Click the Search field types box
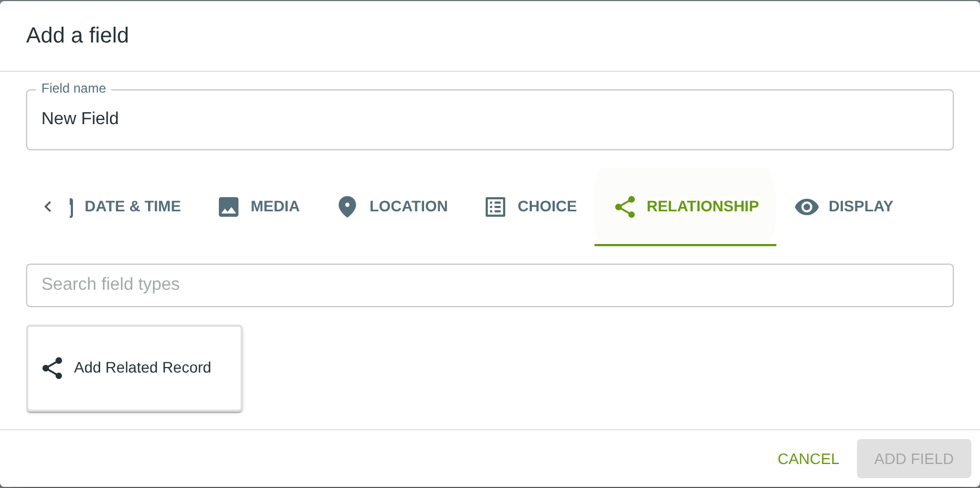 click(x=490, y=285)
